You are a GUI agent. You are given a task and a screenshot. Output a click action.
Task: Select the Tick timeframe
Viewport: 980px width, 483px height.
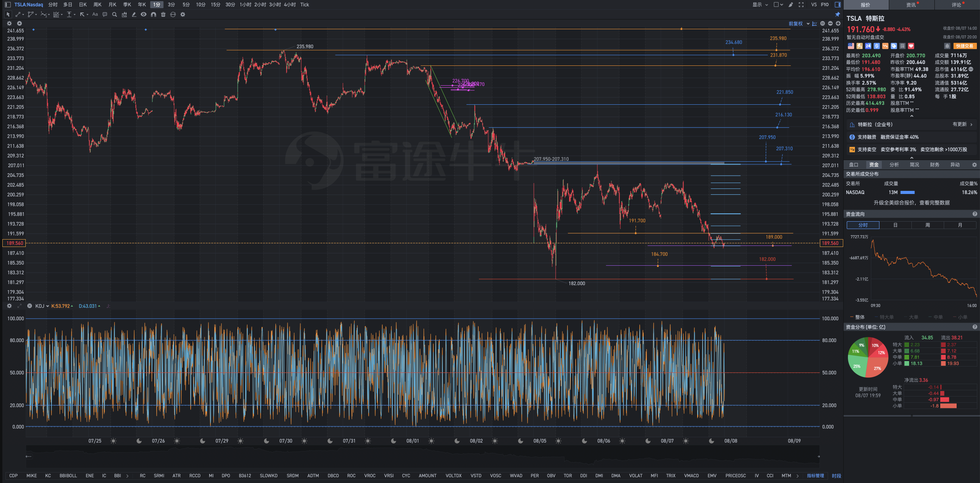coord(305,5)
